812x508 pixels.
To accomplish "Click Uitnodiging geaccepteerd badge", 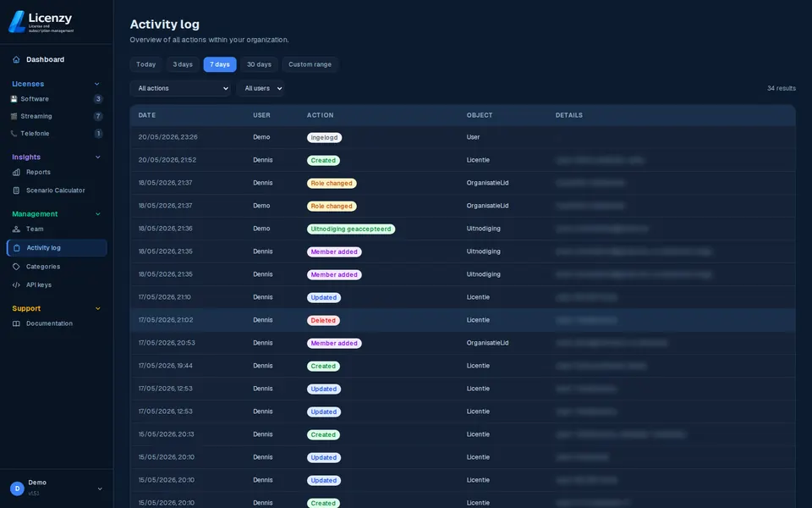I will click(x=351, y=229).
